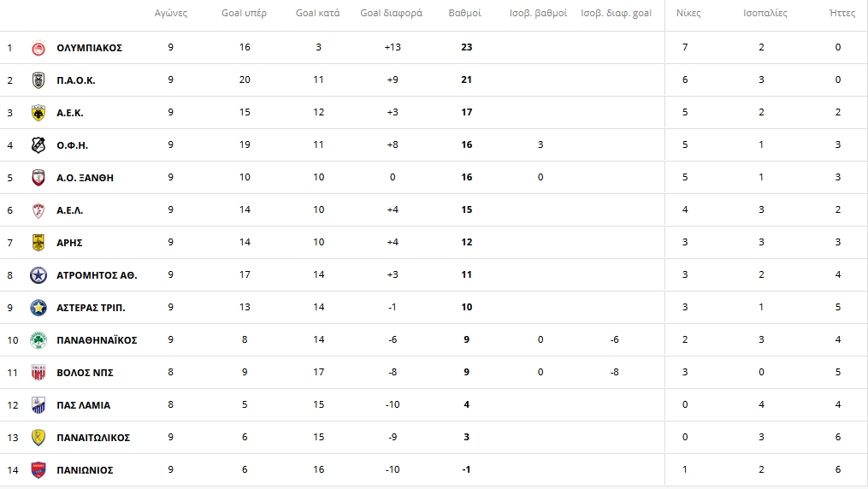The width and height of the screenshot is (868, 489).
Task: Click the A.E.K. yellow crest icon
Action: (38, 113)
